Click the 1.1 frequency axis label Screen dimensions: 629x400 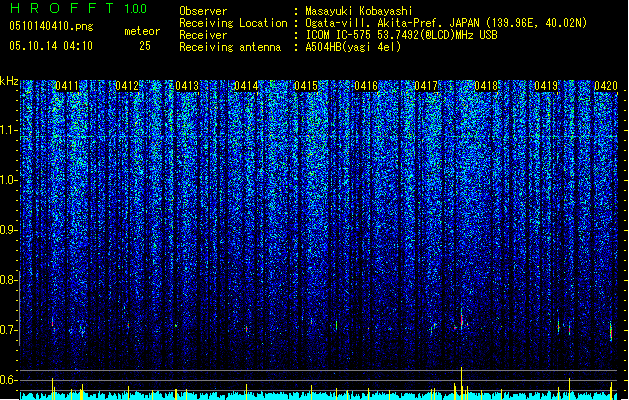[8, 130]
